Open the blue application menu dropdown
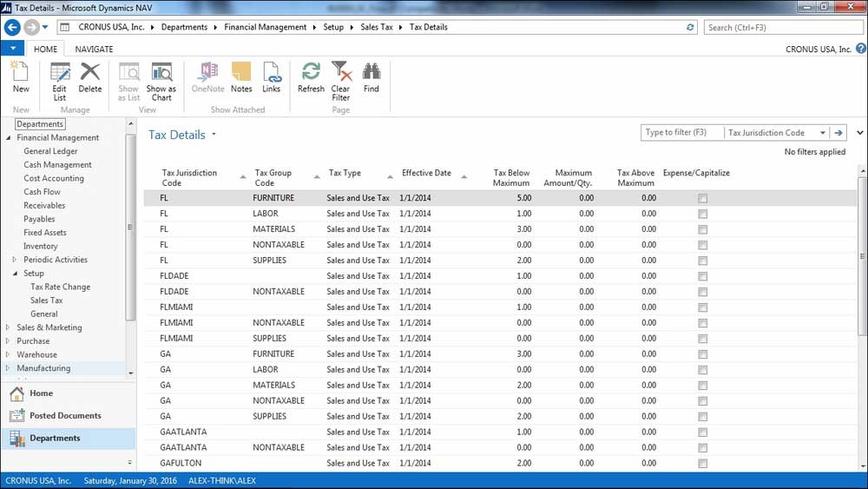The width and height of the screenshot is (868, 489). pos(12,49)
